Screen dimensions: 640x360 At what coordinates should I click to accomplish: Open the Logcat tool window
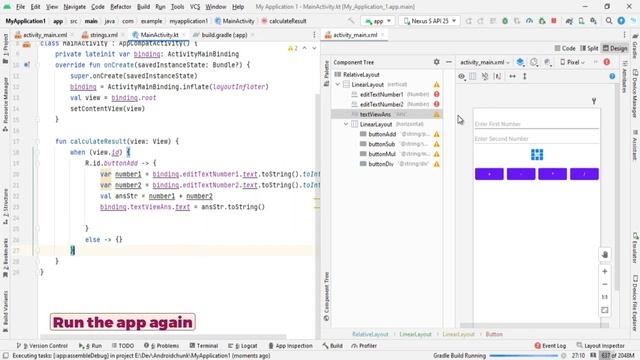[242, 346]
